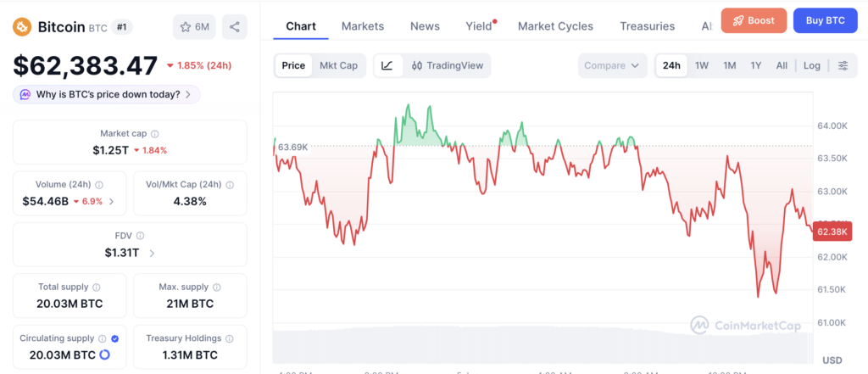868x374 pixels.
Task: Open Treasury Holdings info icon
Action: pos(230,338)
